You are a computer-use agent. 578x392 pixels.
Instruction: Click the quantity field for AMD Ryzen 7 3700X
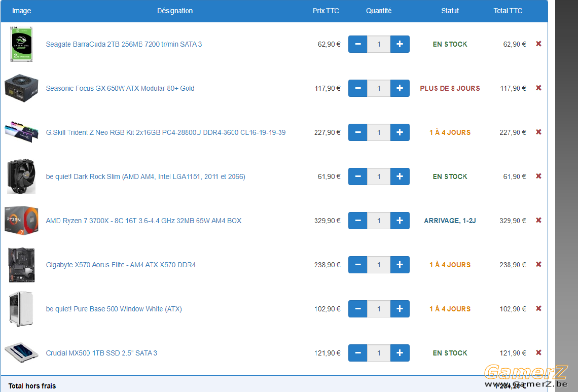point(379,221)
